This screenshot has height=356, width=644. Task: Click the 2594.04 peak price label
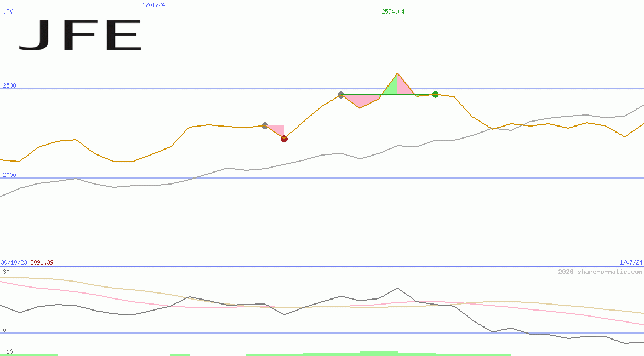click(x=393, y=12)
